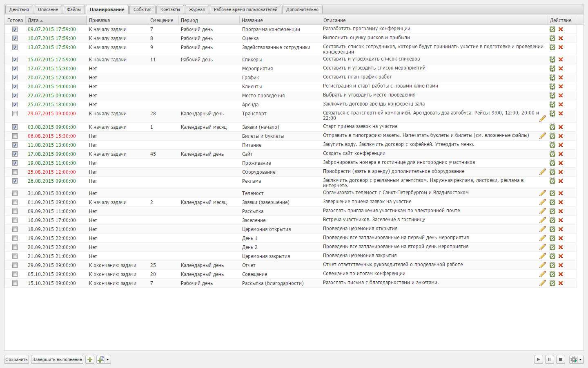This screenshot has height=368, width=588.
Task: Click Завершить выполнение button
Action: coord(57,359)
